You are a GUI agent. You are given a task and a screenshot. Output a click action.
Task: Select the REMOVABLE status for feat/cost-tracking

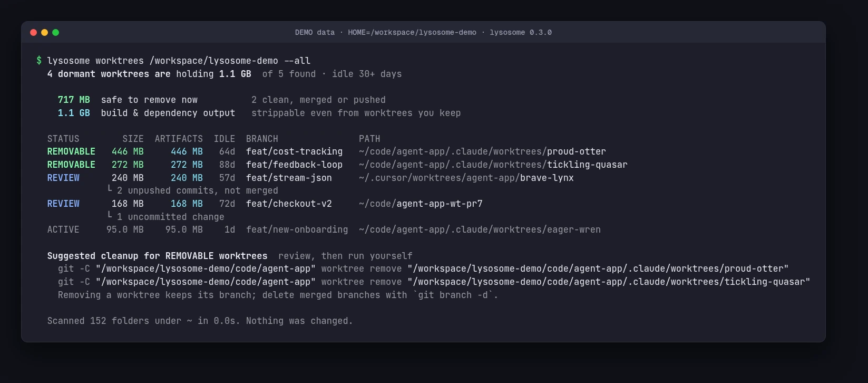(x=71, y=151)
